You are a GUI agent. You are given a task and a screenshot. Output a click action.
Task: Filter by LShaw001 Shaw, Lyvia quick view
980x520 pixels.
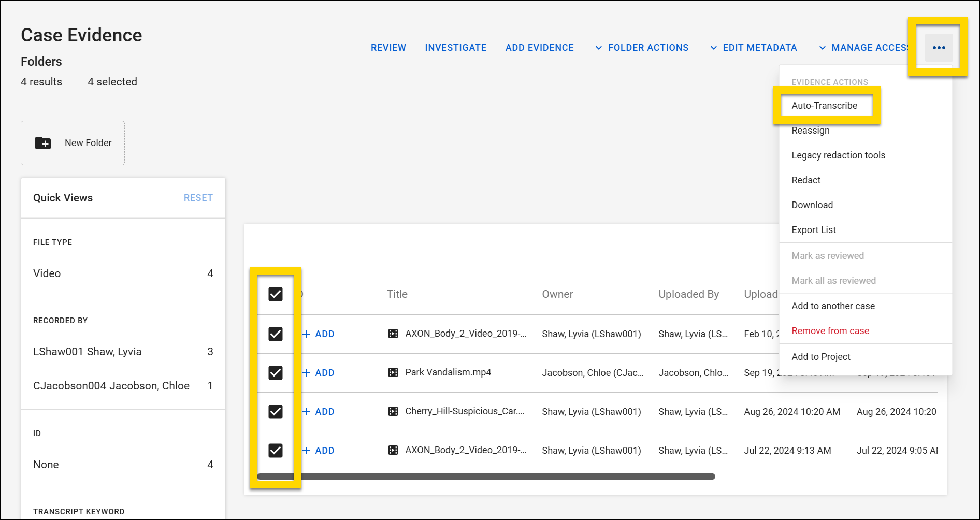pyautogui.click(x=87, y=352)
